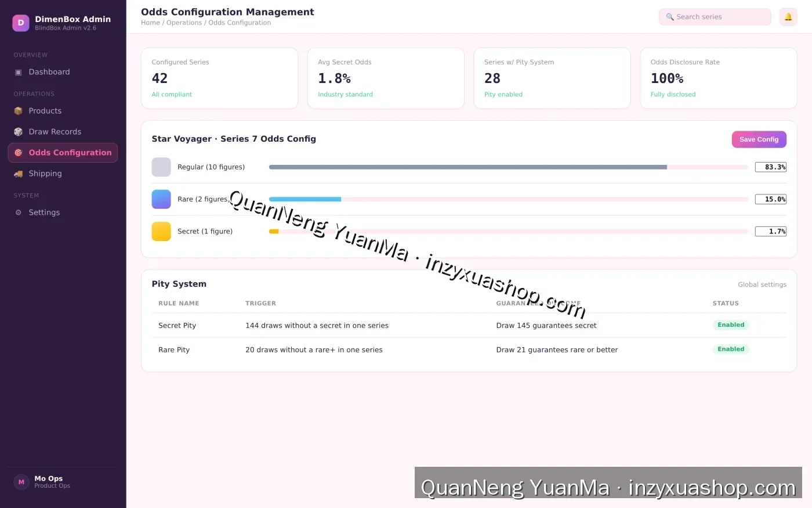The image size is (812, 508).
Task: Save the Series 7 odds config
Action: [759, 139]
